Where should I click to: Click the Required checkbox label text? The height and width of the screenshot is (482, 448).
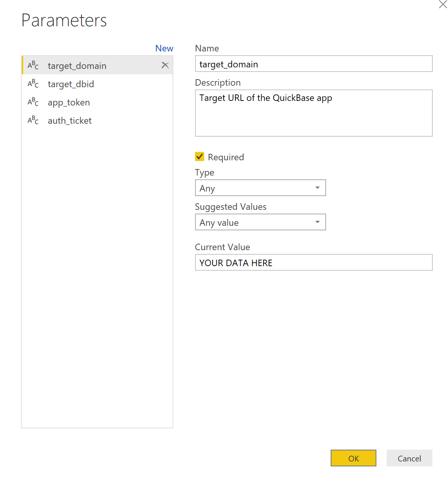tap(226, 157)
